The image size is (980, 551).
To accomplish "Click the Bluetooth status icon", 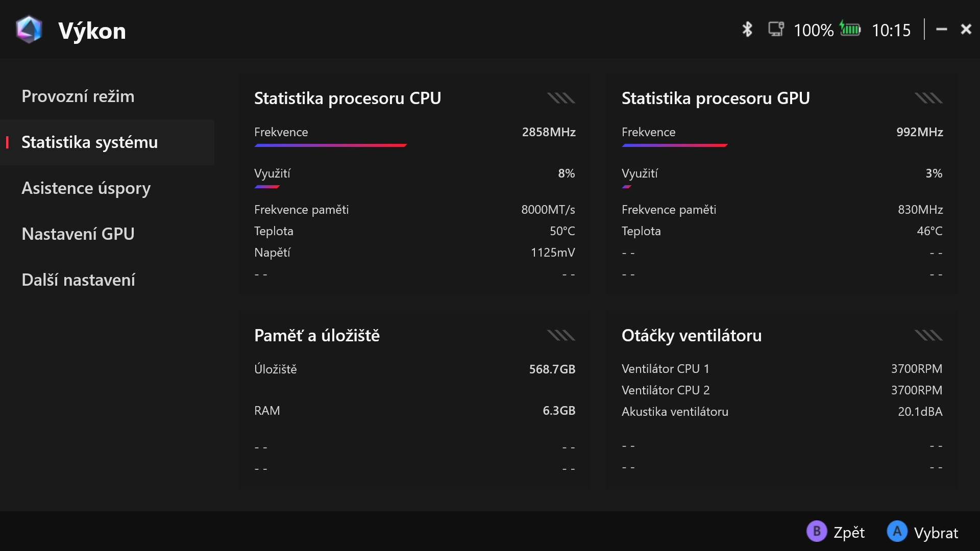I will pos(747,29).
